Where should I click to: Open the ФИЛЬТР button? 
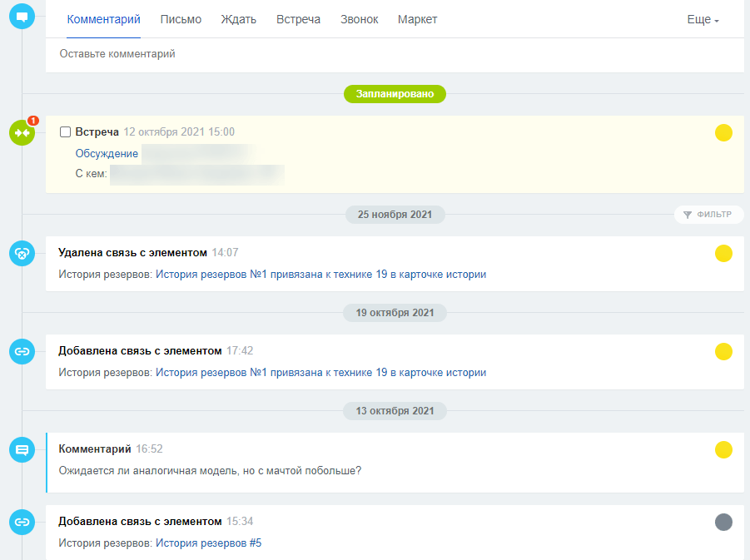pos(709,215)
